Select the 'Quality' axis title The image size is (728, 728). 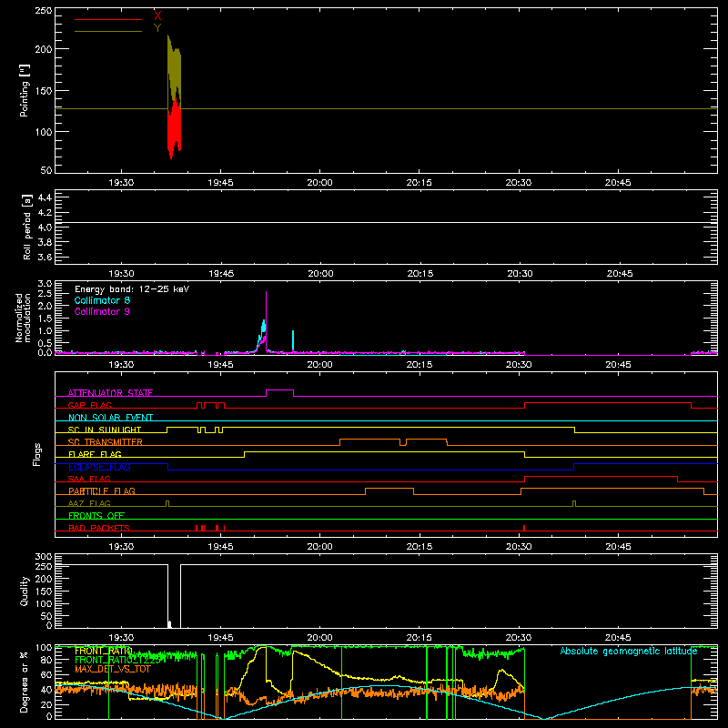[x=25, y=591]
